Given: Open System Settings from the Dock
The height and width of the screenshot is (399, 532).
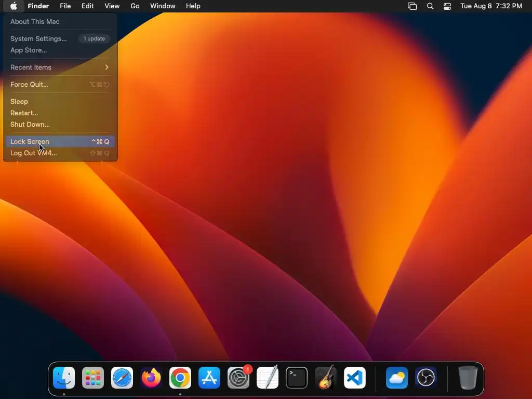Looking at the screenshot, I should [238, 378].
